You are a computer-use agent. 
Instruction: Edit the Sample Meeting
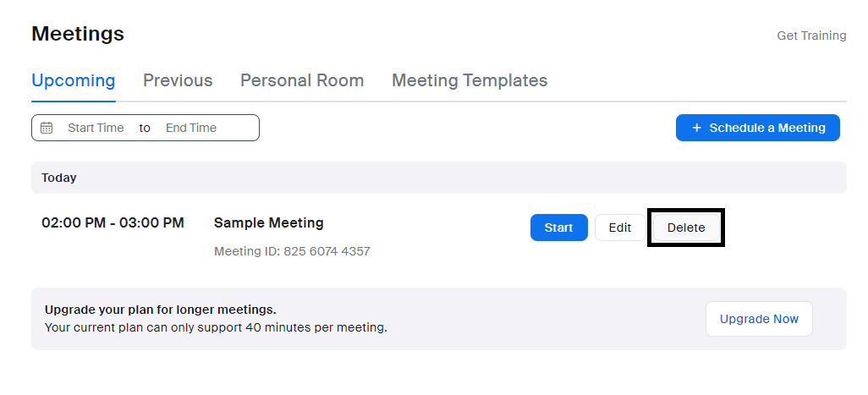click(x=620, y=228)
